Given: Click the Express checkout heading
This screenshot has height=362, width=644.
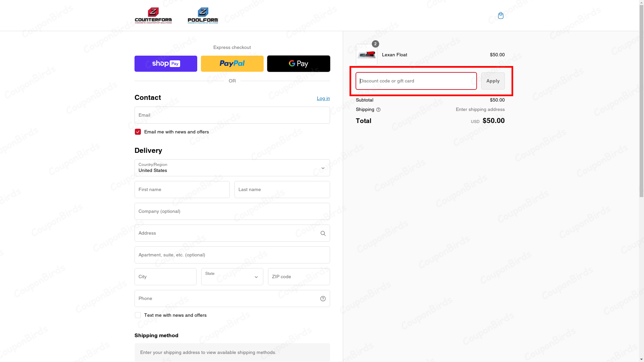Looking at the screenshot, I should tap(232, 47).
